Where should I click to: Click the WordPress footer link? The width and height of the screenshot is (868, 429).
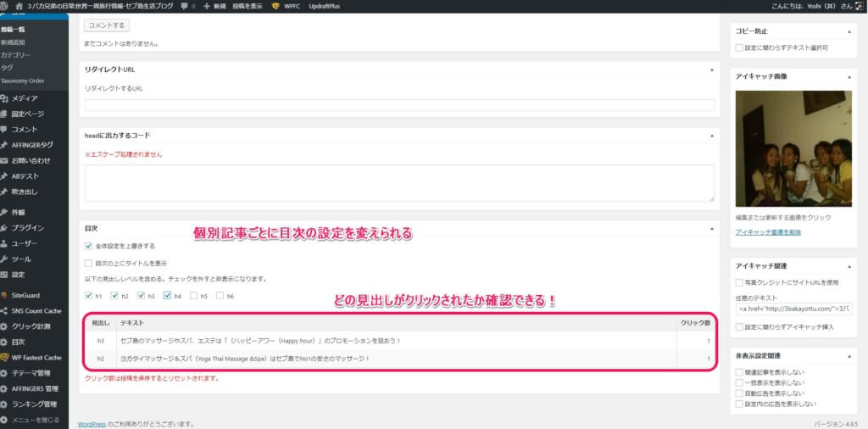click(x=92, y=424)
